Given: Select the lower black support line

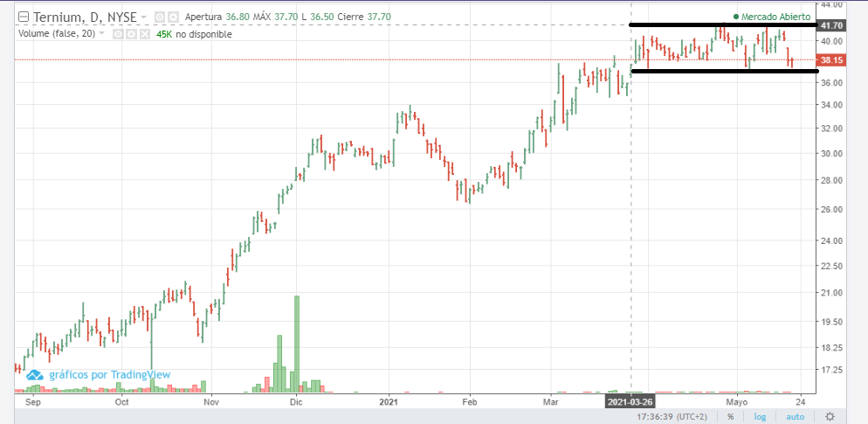Looking at the screenshot, I should pyautogui.click(x=723, y=71).
